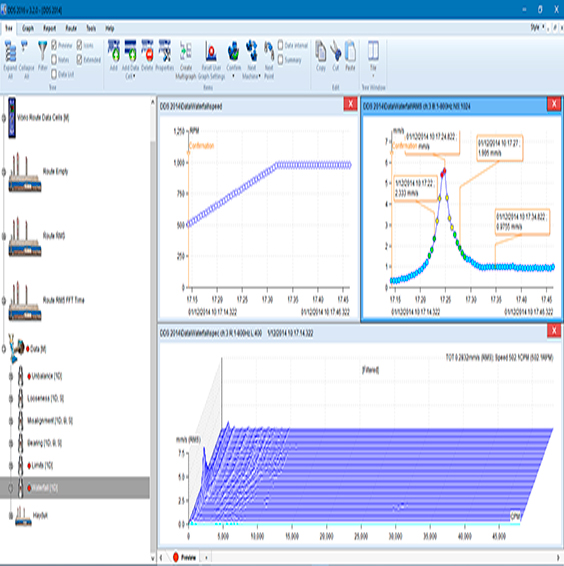Screen dimensions: 564x566
Task: Close the waterfall spectrum window
Action: (554, 330)
